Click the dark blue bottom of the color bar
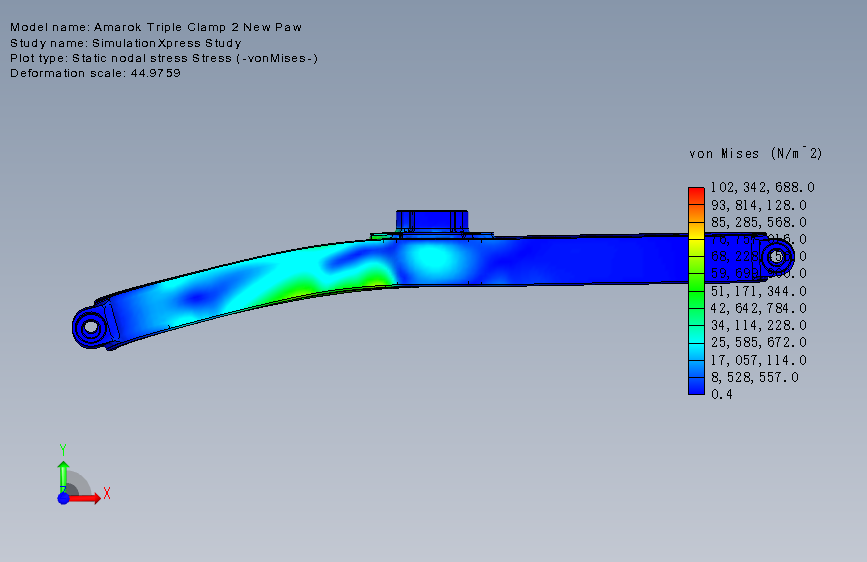This screenshot has height=562, width=867. [696, 386]
